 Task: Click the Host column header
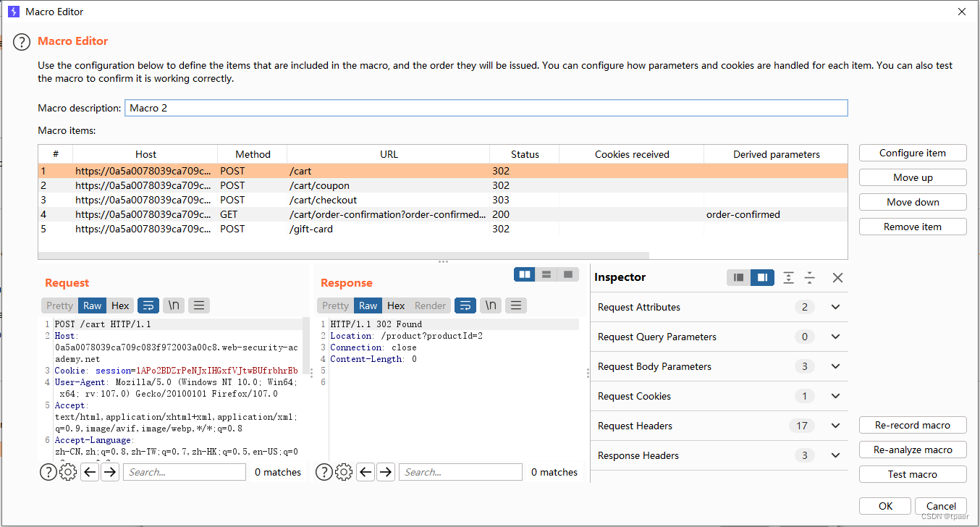tap(145, 154)
